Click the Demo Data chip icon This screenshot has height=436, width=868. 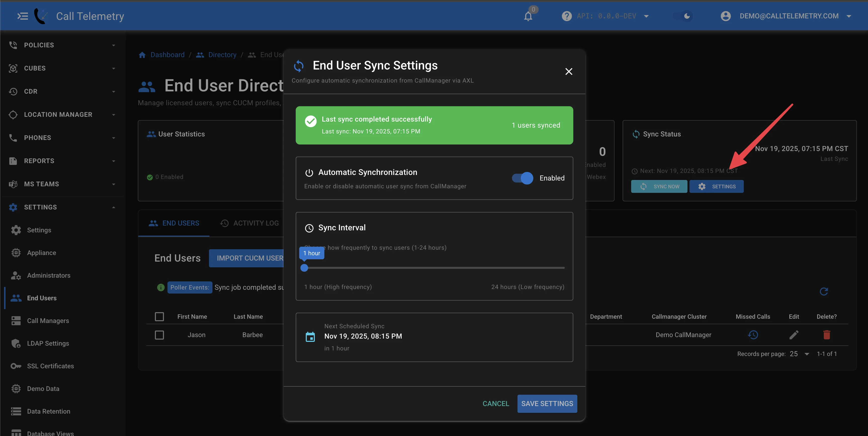point(16,388)
